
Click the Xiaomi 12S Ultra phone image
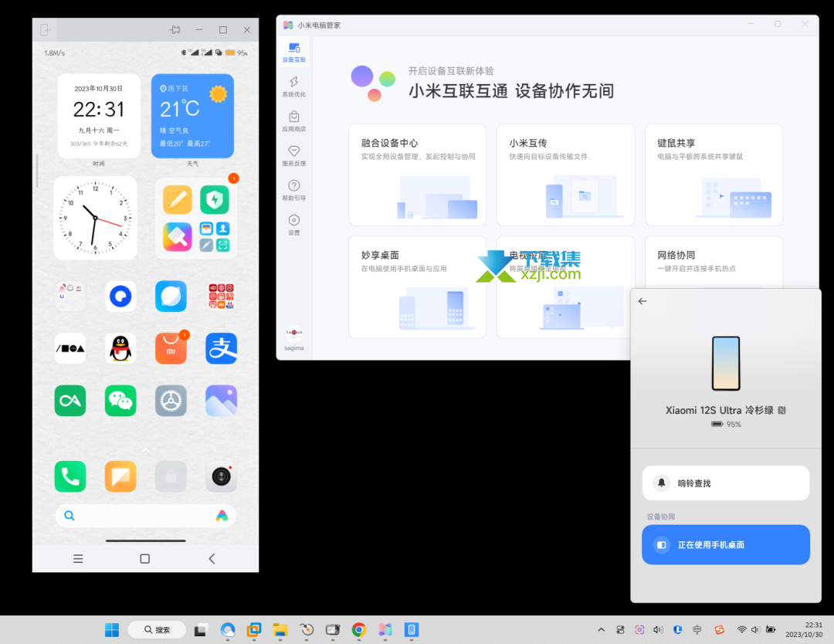[726, 363]
